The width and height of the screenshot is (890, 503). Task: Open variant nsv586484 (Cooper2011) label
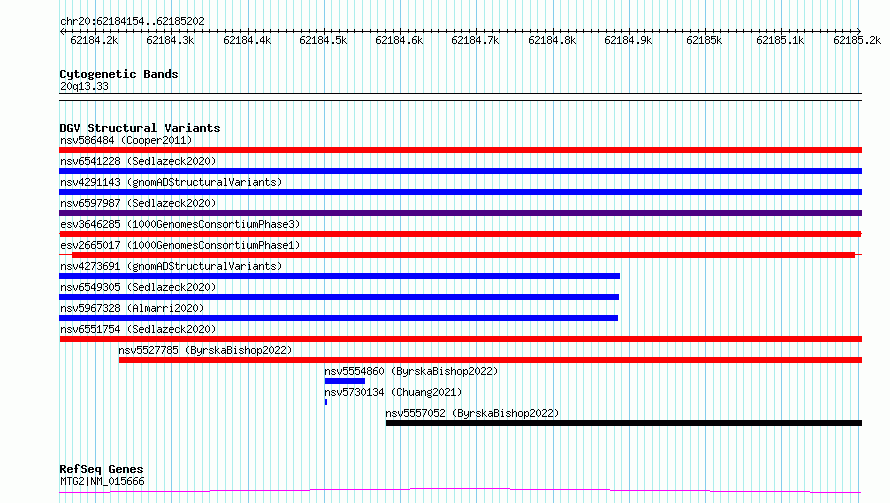pyautogui.click(x=126, y=140)
